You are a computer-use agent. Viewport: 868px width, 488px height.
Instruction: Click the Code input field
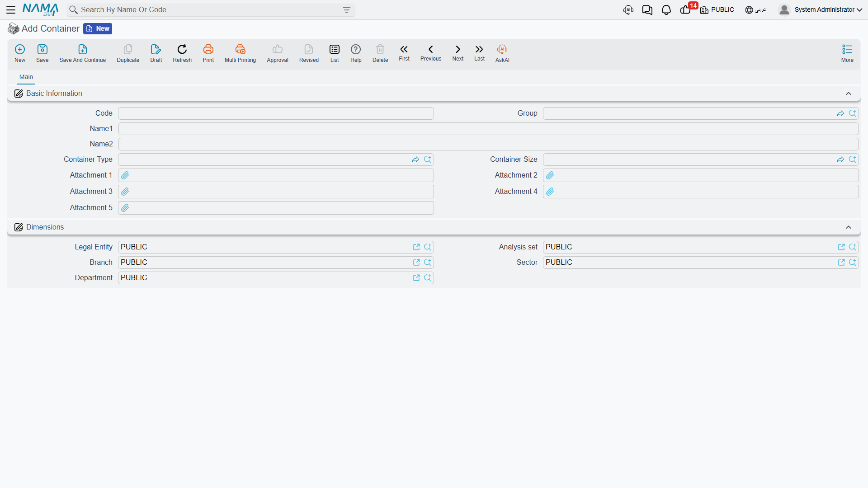point(276,113)
